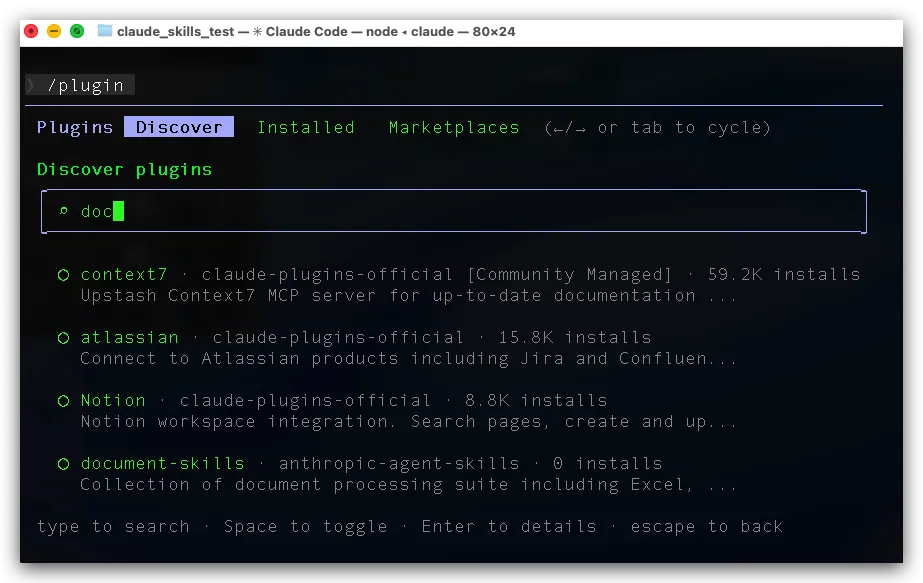Click inside the plugin search field
This screenshot has height=583, width=923.
(x=450, y=211)
